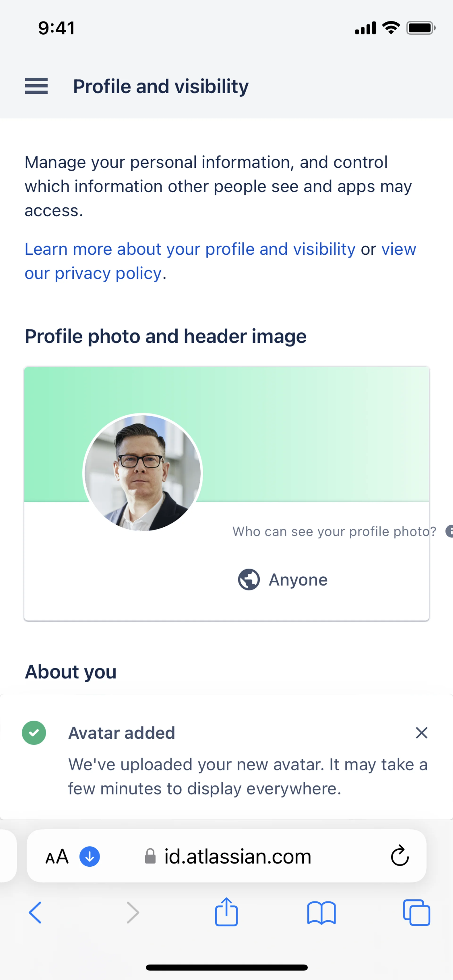Tap the green success checkmark icon
Screen dimensions: 453x980
point(34,732)
